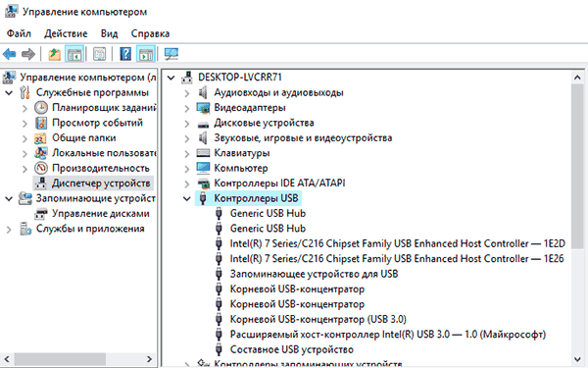Click left pane scroll left arrow
588x368 pixels.
click(7, 359)
